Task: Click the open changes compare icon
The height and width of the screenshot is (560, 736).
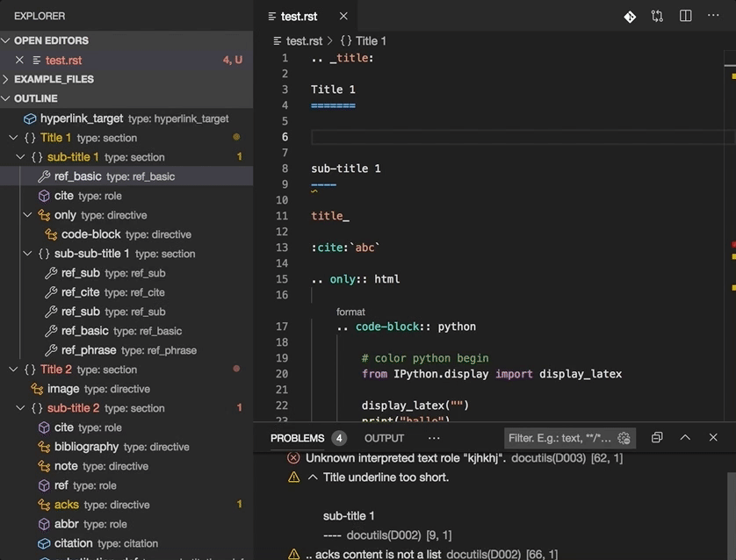Action: 657,17
